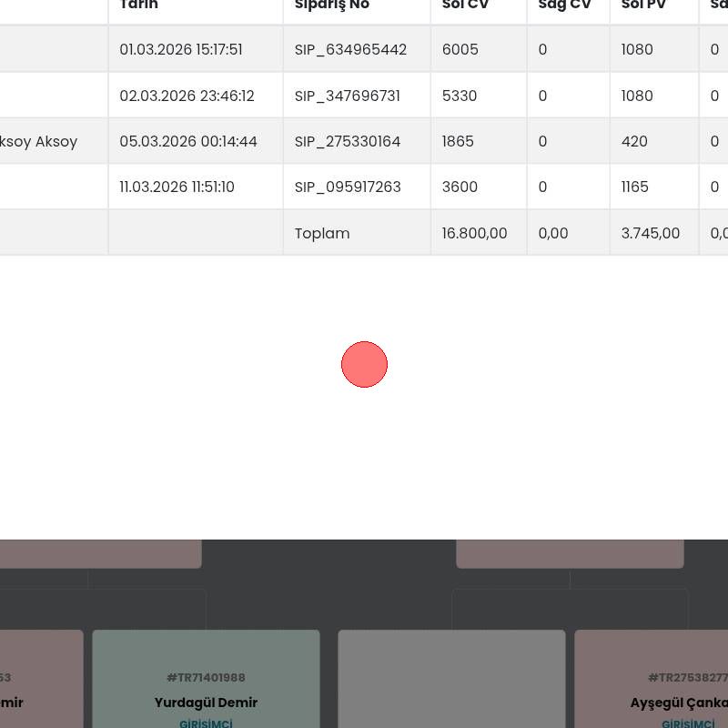Click the red circle marker

[x=364, y=364]
